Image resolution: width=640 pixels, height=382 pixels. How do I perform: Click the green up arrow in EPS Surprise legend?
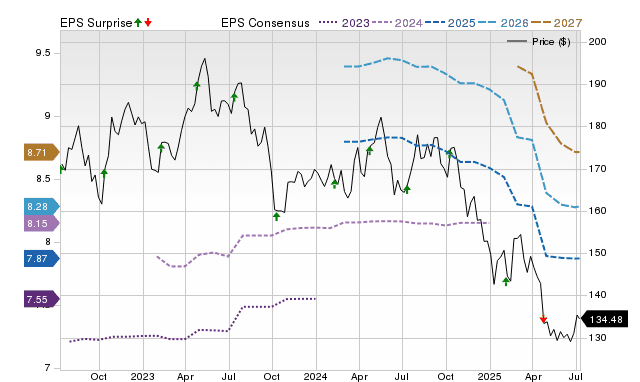click(x=138, y=22)
